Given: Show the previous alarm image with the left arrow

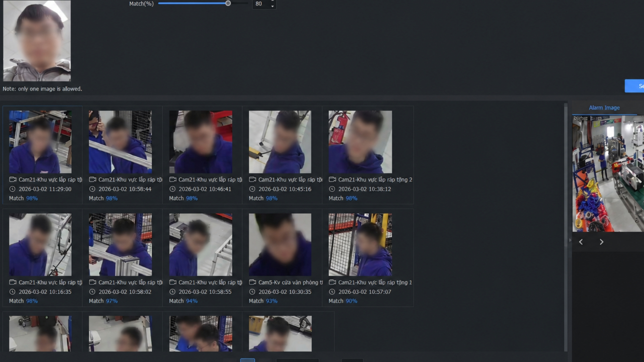Looking at the screenshot, I should pyautogui.click(x=581, y=242).
